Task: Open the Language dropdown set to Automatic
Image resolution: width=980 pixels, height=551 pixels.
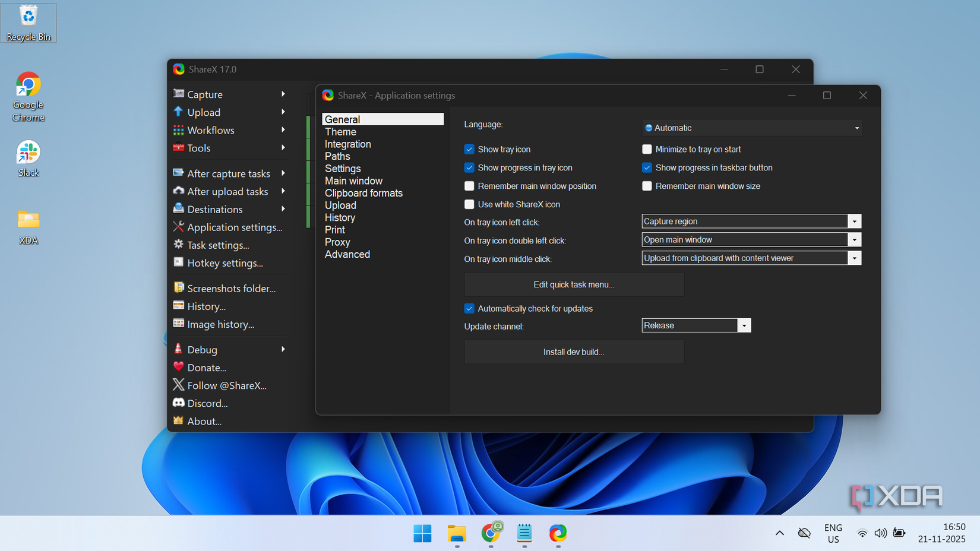Action: [751, 128]
